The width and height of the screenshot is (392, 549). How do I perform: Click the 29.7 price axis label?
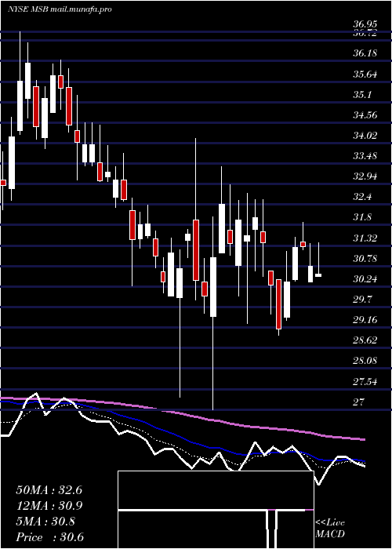click(362, 300)
